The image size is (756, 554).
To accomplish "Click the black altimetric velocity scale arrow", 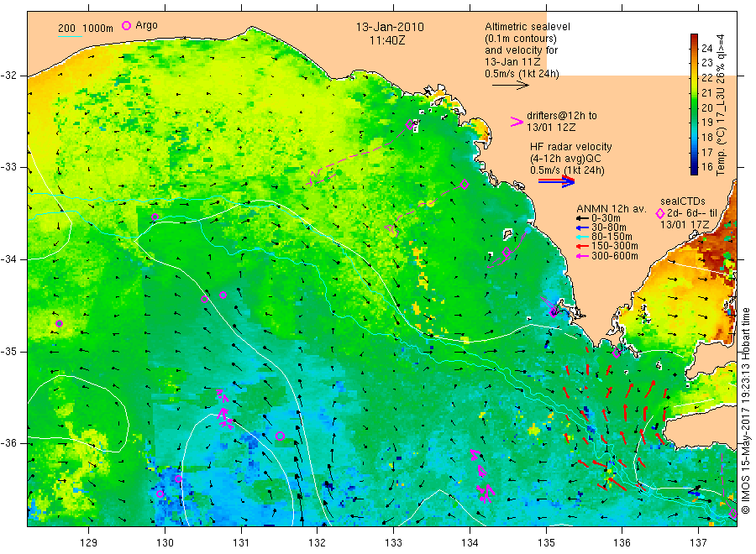I will click(510, 86).
